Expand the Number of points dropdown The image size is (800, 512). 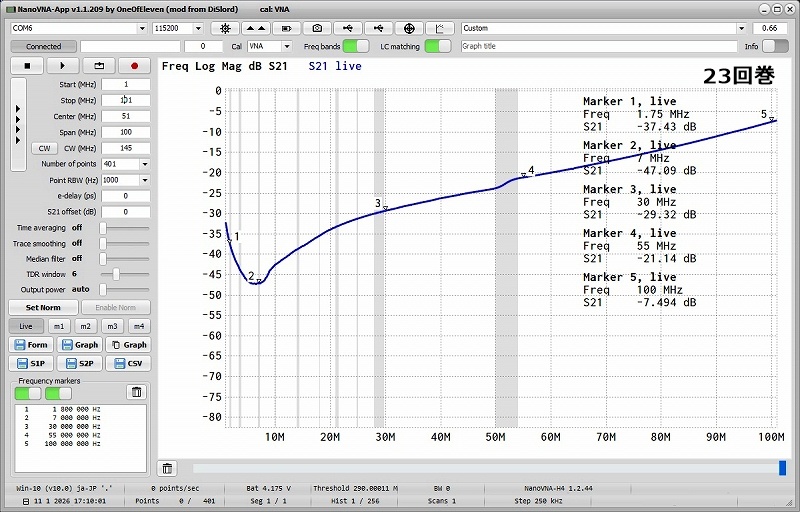click(x=145, y=164)
